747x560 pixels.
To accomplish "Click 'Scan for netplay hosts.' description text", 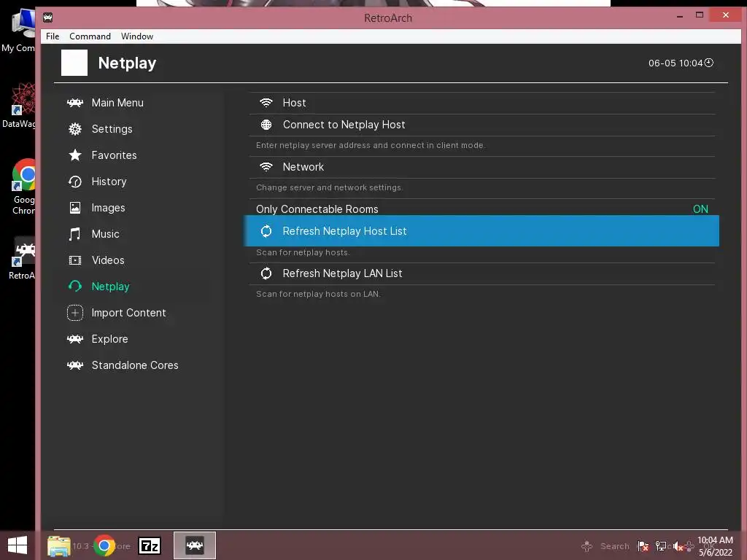I will click(303, 252).
